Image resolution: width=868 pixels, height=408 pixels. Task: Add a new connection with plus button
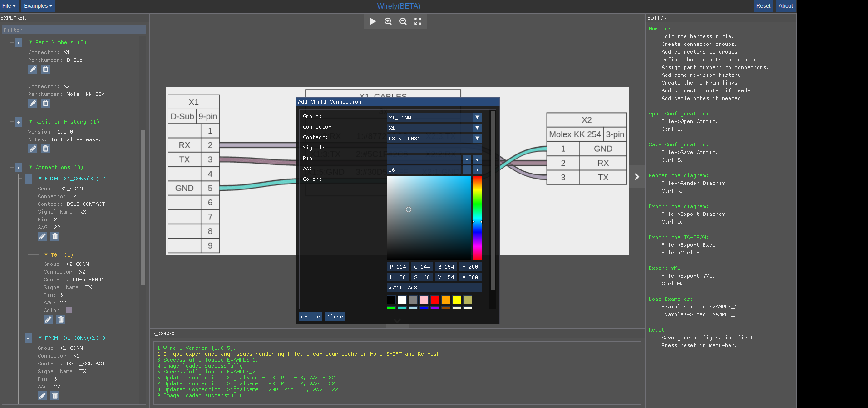tap(19, 168)
